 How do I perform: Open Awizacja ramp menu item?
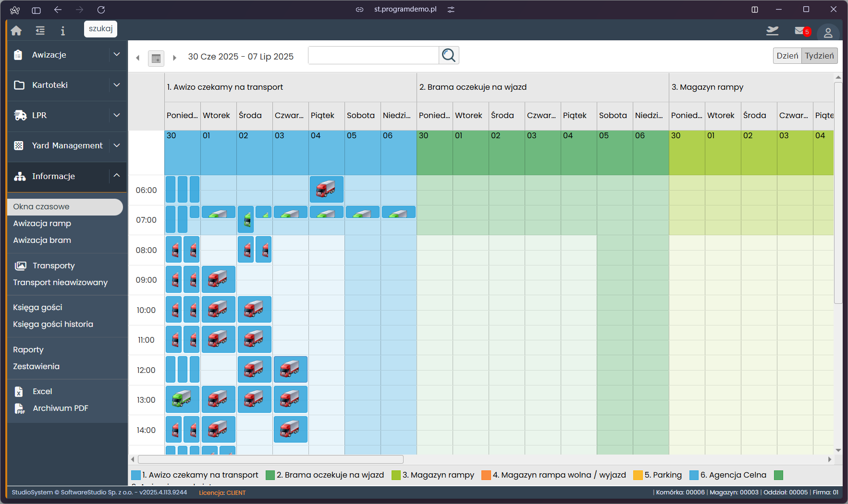pyautogui.click(x=42, y=223)
